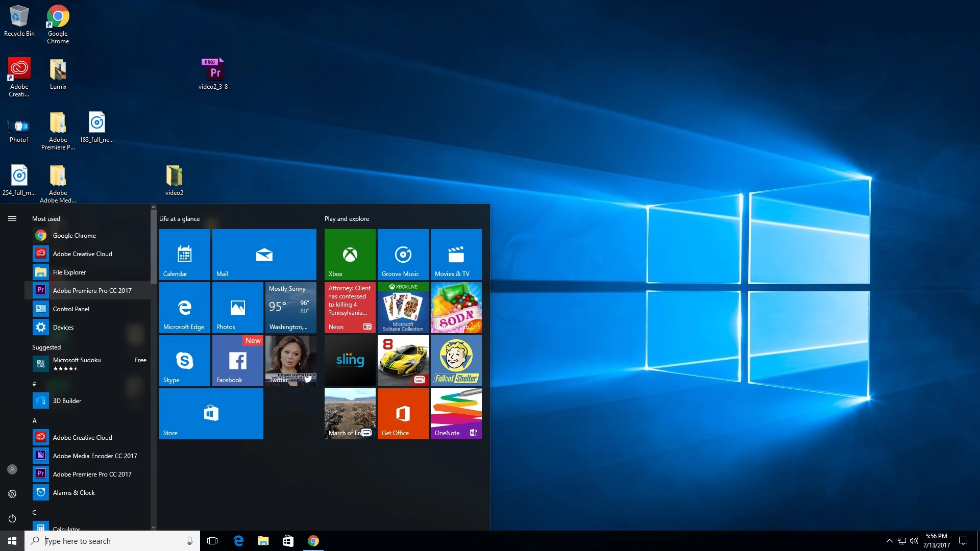Open the Skype tile
Image resolution: width=980 pixels, height=551 pixels.
point(184,360)
